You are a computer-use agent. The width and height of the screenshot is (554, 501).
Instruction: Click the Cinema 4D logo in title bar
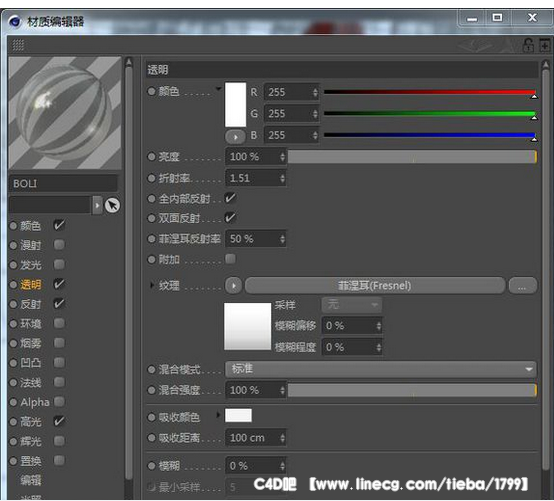(15, 21)
